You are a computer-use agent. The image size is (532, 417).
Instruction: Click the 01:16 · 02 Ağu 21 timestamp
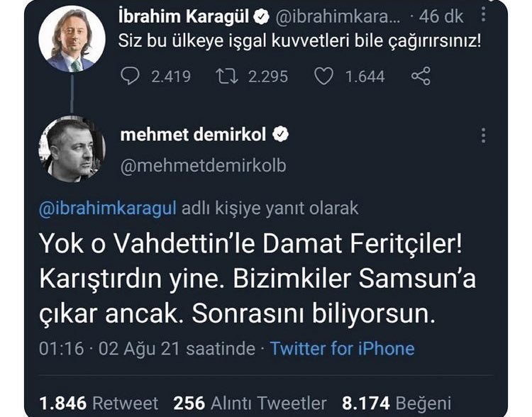(148, 348)
